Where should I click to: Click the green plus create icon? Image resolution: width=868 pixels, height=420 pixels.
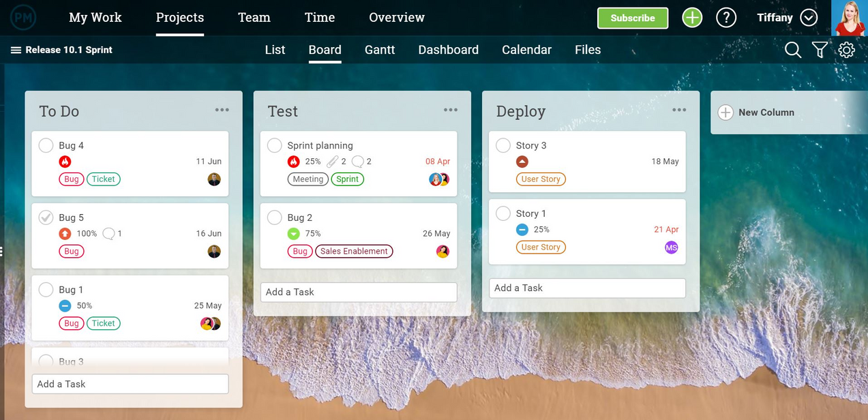tap(691, 17)
